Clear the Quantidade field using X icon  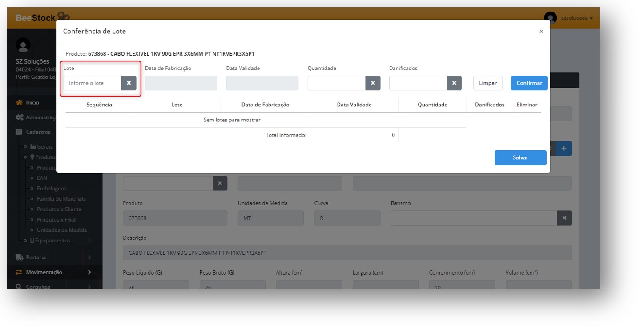(x=373, y=83)
